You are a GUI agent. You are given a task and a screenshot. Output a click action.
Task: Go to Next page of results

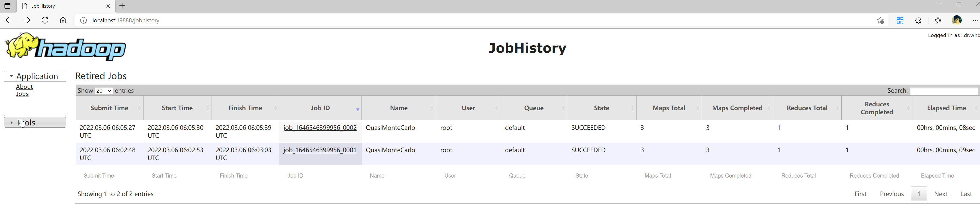click(x=941, y=194)
